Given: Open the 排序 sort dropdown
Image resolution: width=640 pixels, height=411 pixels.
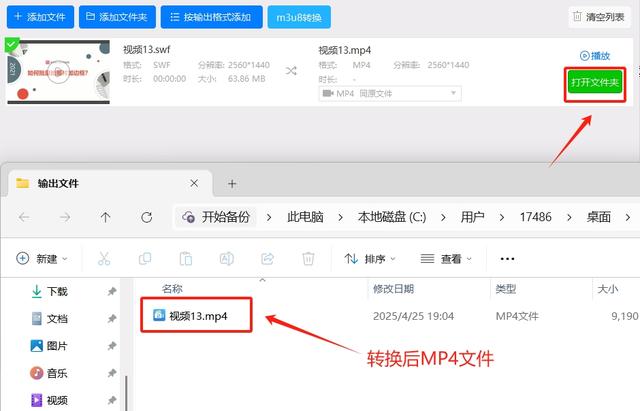Looking at the screenshot, I should (370, 259).
